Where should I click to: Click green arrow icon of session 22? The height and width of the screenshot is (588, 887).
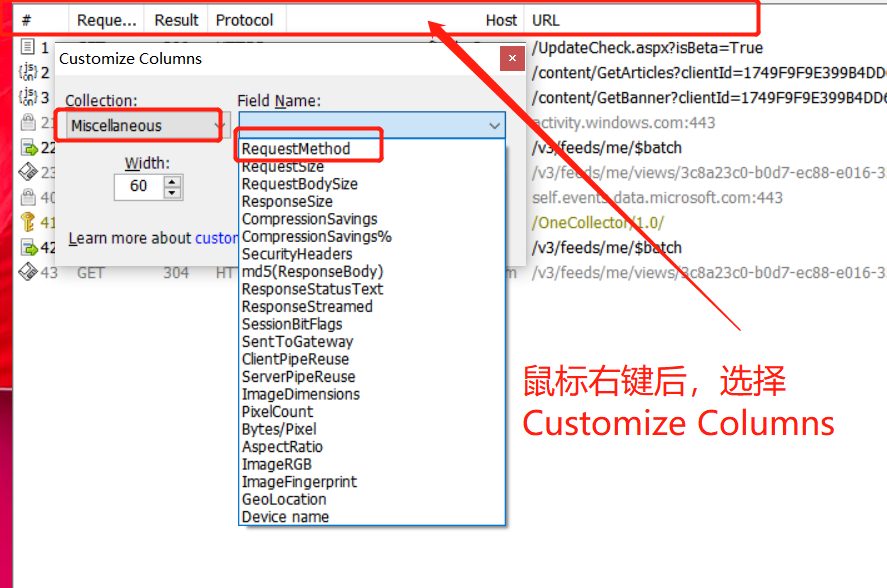[x=28, y=148]
